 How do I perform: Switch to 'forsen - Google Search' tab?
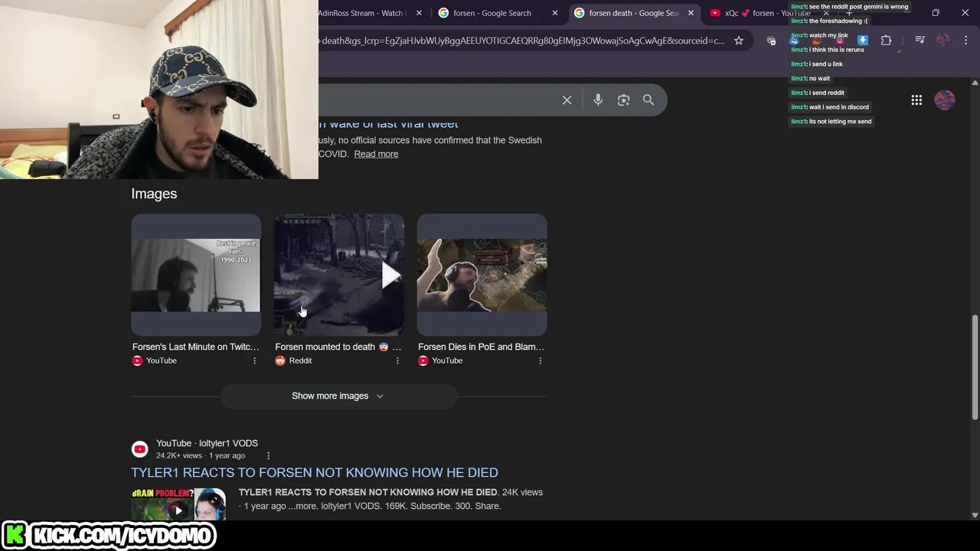click(492, 13)
